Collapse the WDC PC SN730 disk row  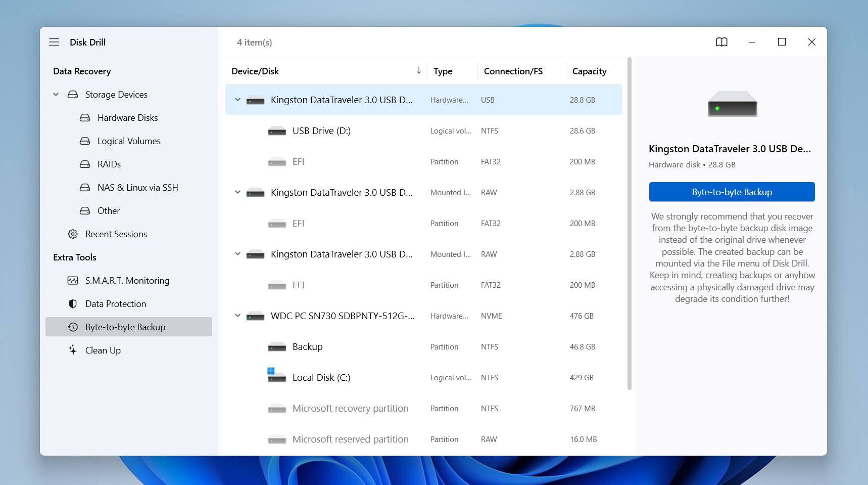pyautogui.click(x=237, y=316)
